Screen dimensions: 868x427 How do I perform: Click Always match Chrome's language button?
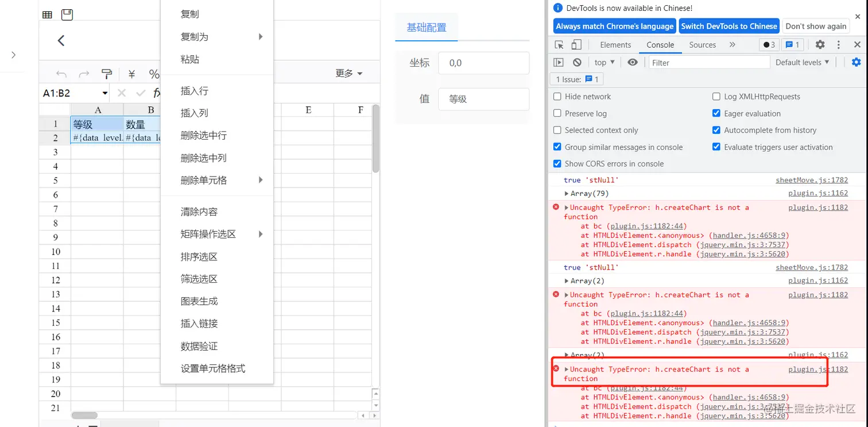click(615, 26)
